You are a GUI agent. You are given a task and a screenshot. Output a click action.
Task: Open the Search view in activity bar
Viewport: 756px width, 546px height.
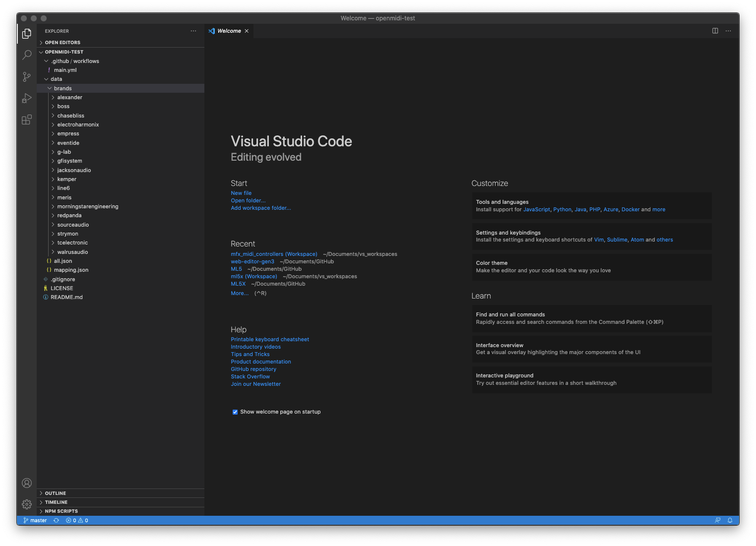tap(27, 55)
